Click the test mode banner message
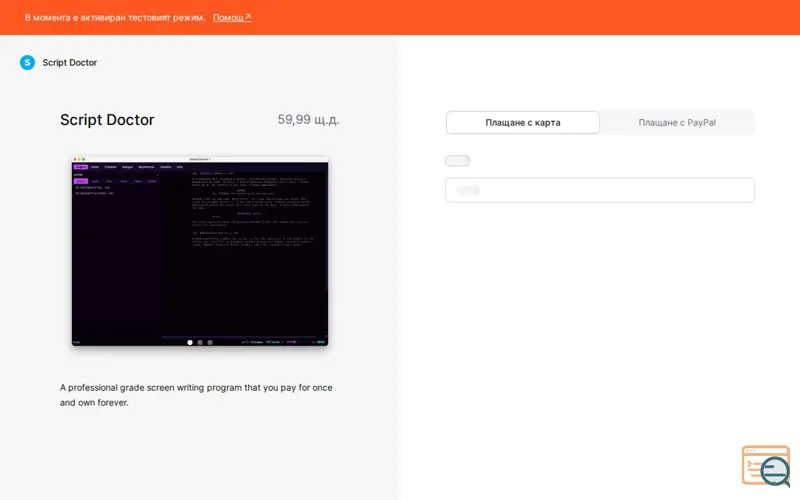This screenshot has height=500, width=800. 115,17
